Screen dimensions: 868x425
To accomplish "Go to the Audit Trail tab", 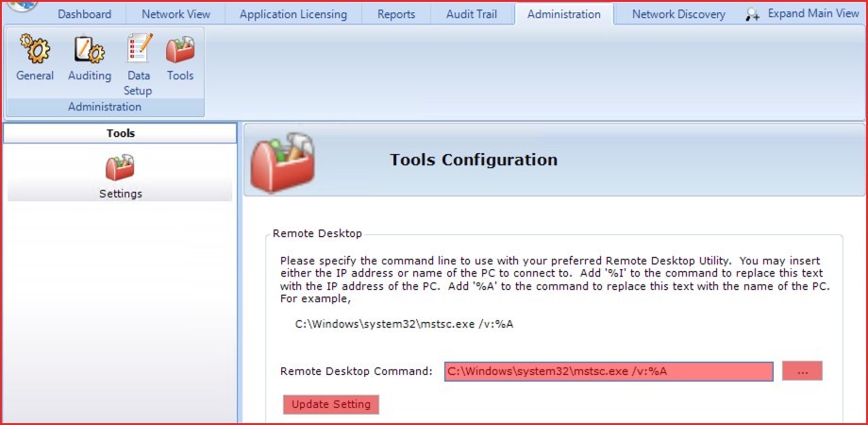I will 472,14.
